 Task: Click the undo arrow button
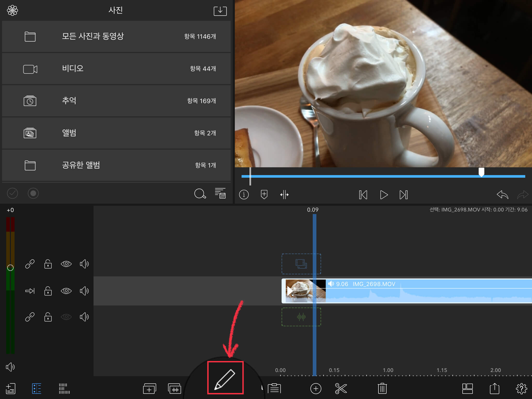pyautogui.click(x=502, y=195)
